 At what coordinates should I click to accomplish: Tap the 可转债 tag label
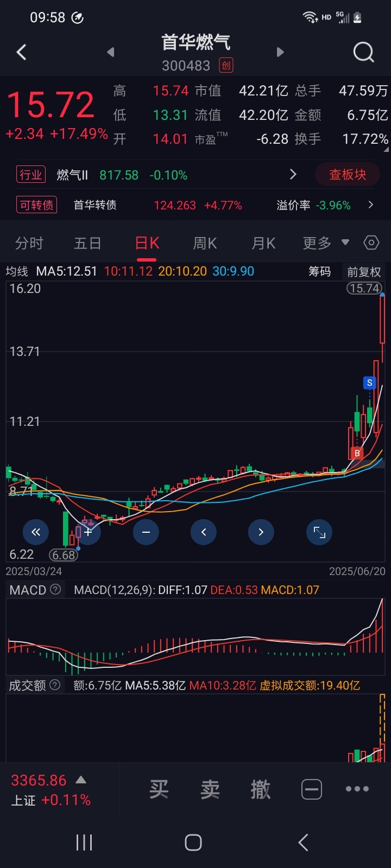click(x=37, y=205)
